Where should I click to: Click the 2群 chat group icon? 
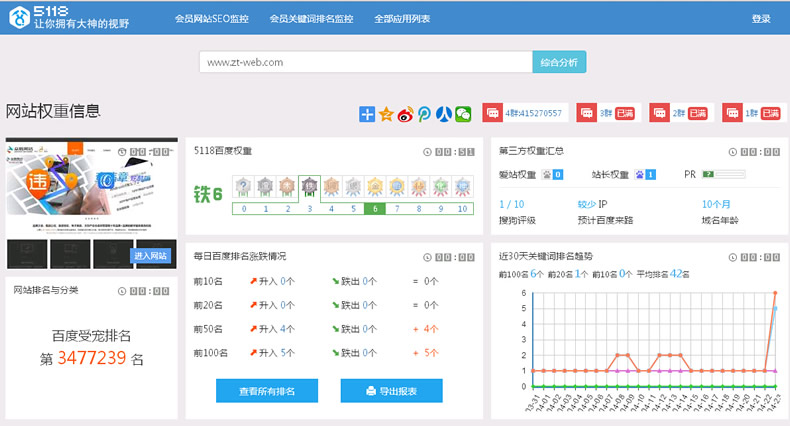(x=660, y=113)
